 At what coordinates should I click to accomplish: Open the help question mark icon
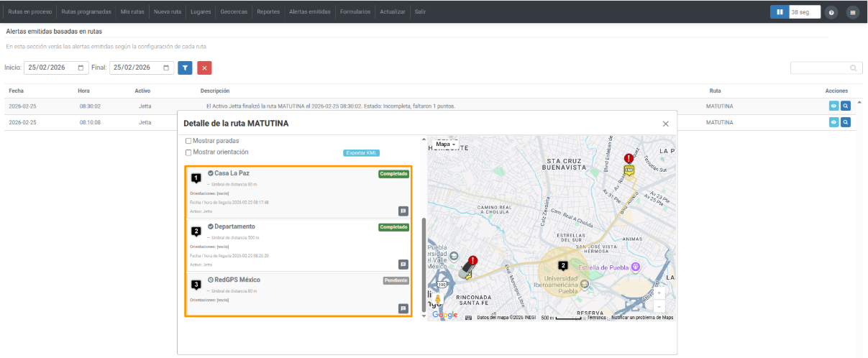point(831,12)
